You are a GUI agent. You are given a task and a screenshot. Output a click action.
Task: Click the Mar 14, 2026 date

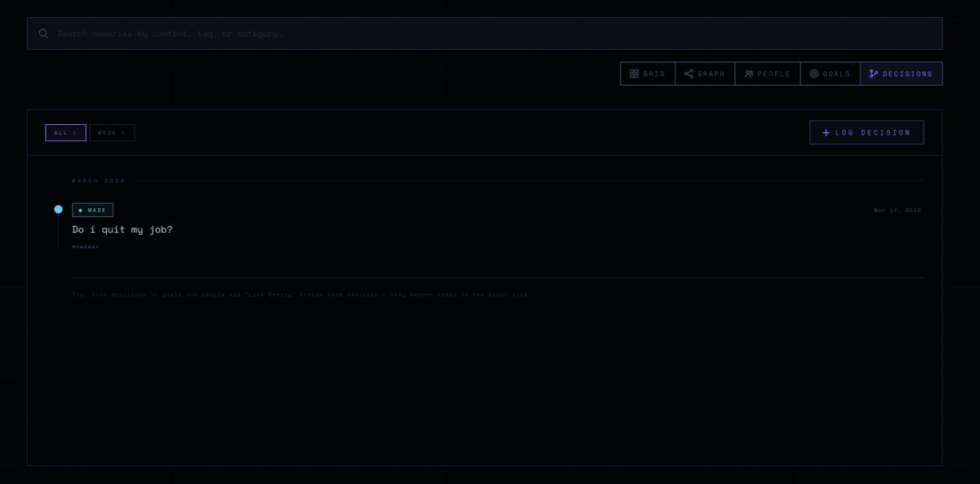[898, 210]
